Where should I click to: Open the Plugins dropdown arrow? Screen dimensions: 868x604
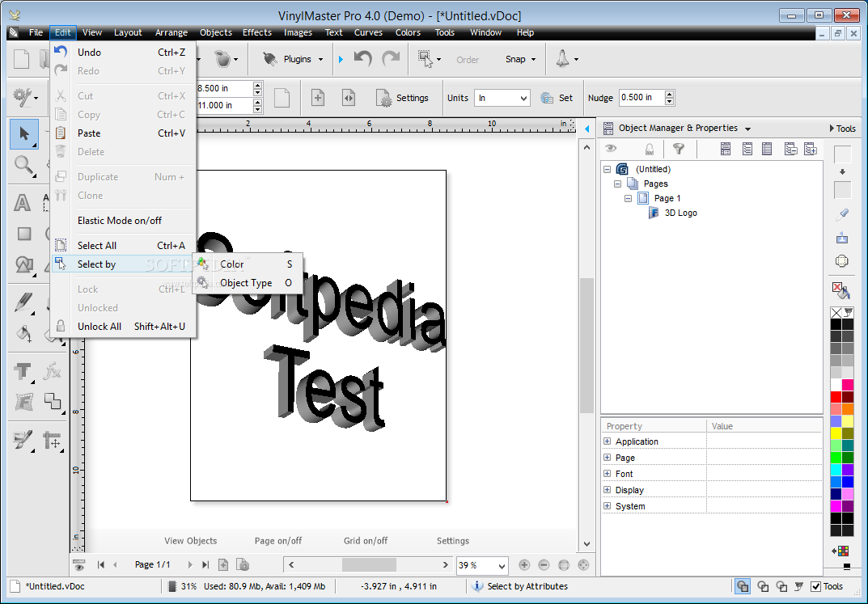pos(320,59)
